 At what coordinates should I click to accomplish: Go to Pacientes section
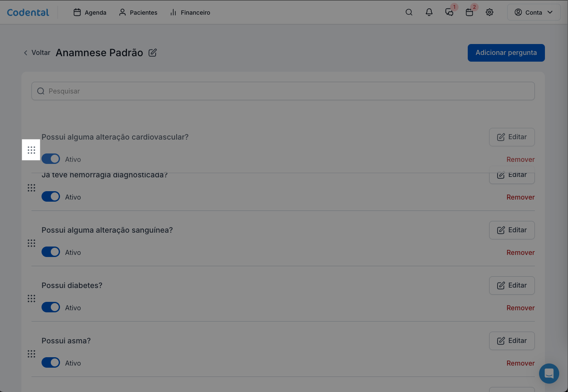[138, 13]
